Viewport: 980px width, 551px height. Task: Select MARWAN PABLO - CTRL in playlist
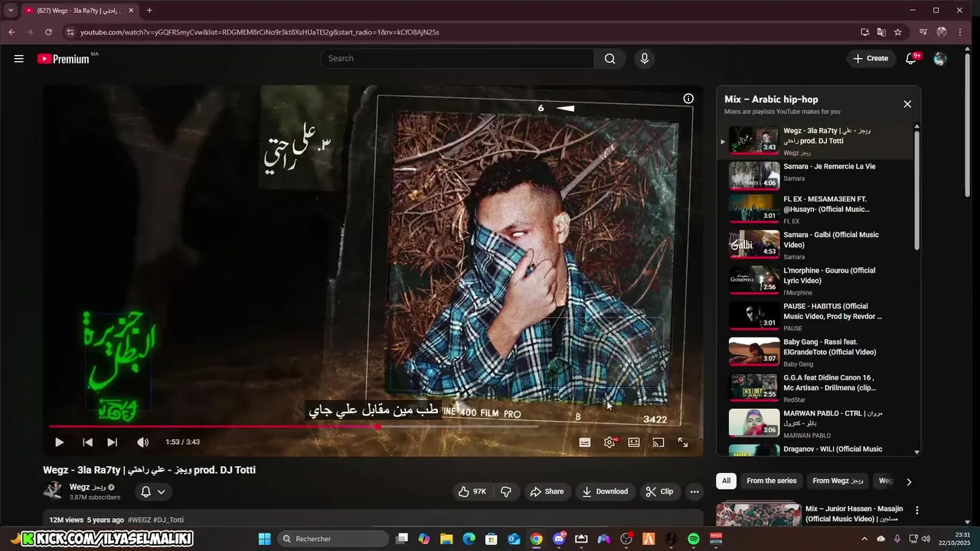pos(816,423)
